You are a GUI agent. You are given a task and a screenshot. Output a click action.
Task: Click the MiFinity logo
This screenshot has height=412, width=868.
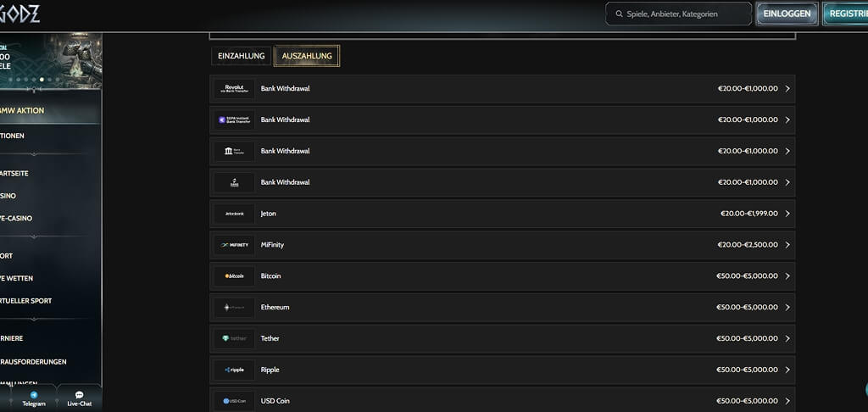click(x=234, y=245)
